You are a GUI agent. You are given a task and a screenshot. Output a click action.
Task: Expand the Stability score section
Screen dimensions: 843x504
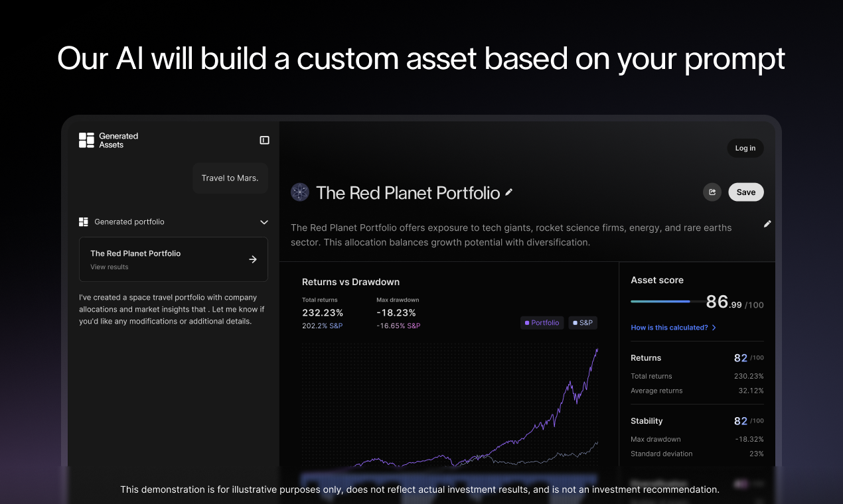coord(697,421)
